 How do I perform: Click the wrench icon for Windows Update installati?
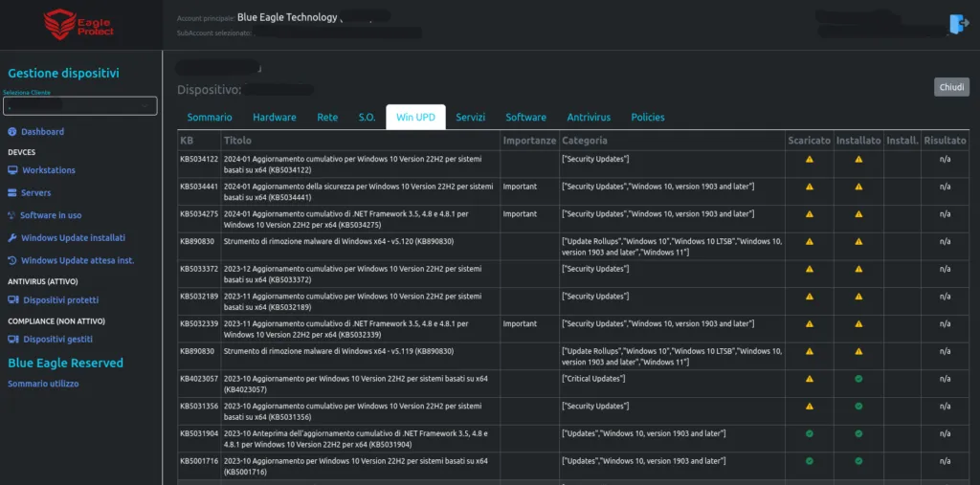tap(12, 237)
